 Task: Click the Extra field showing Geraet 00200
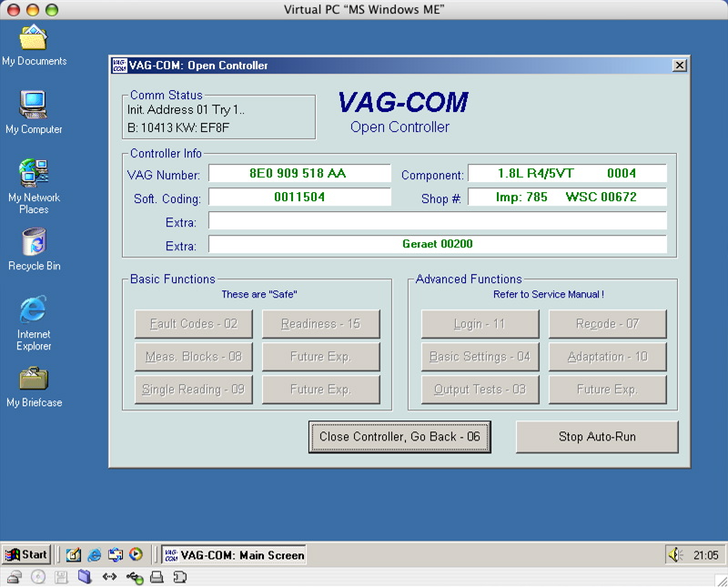(x=438, y=244)
